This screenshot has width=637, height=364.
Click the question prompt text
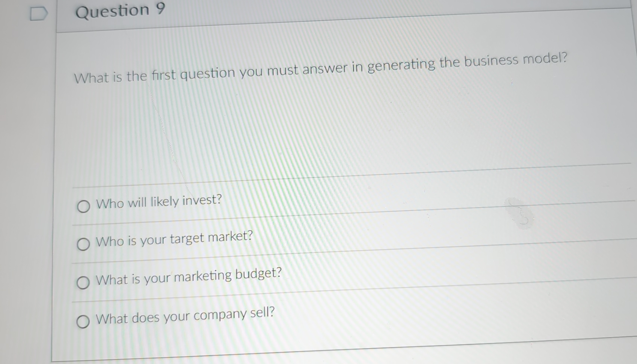tap(319, 68)
